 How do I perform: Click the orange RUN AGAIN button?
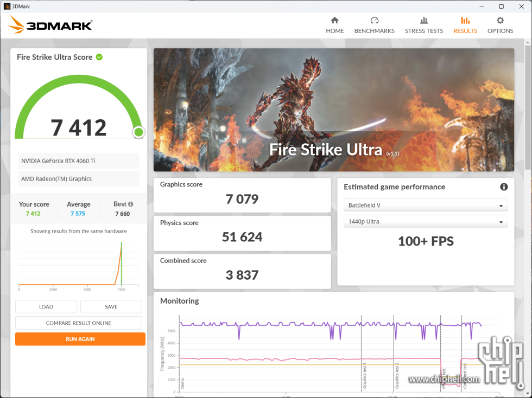(80, 339)
